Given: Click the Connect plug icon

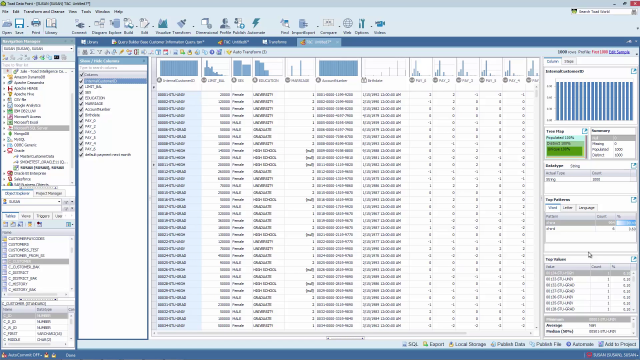Looking at the screenshot, I should [x=79, y=26].
